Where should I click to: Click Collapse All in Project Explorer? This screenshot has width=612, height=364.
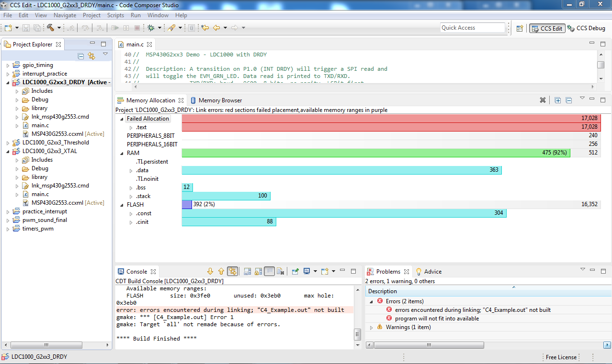(x=81, y=56)
